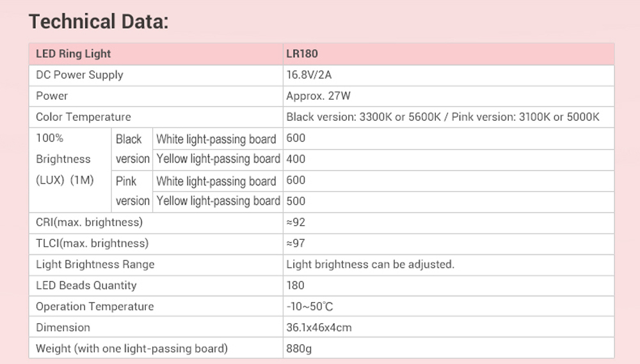Select "Light brightness can be adjusted." text

370,264
